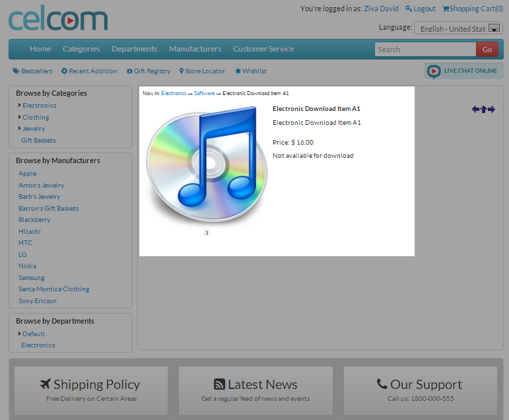Go up a level with up arrow
Screen dimensions: 509x420
click(483, 110)
